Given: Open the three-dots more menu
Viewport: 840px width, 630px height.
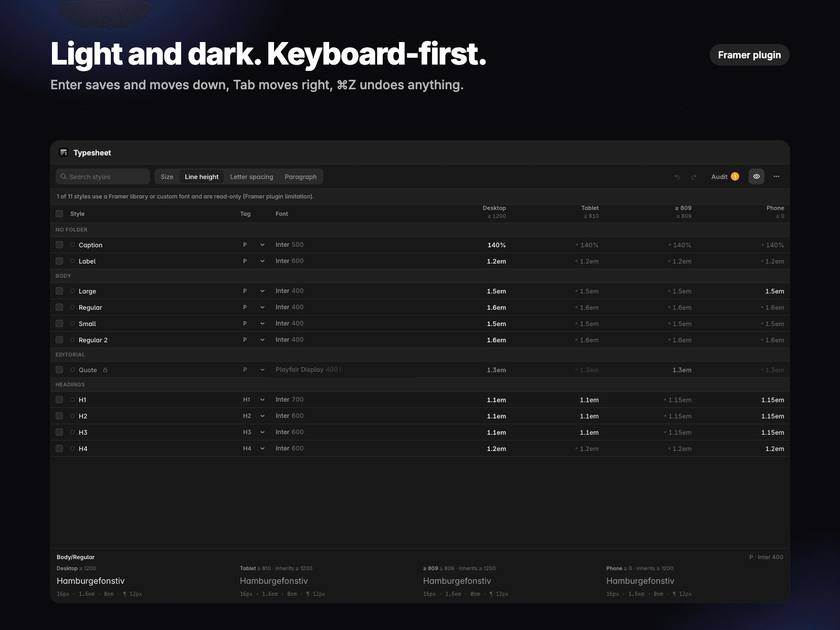Looking at the screenshot, I should [x=776, y=176].
